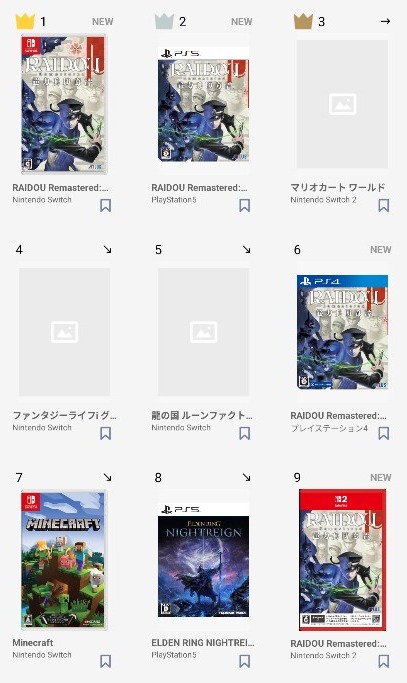Click the bronze crown rank 3 icon
Screen dimensions: 407x683
(x=303, y=21)
